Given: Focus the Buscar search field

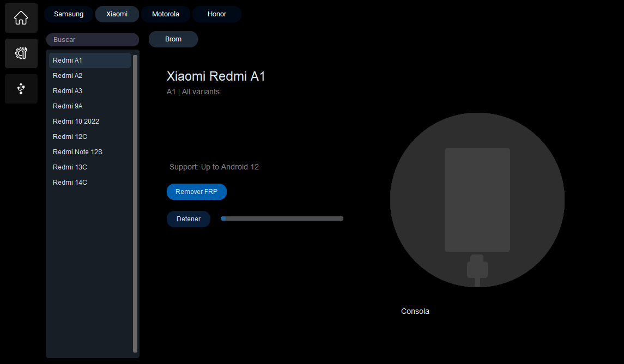Looking at the screenshot, I should pos(92,40).
